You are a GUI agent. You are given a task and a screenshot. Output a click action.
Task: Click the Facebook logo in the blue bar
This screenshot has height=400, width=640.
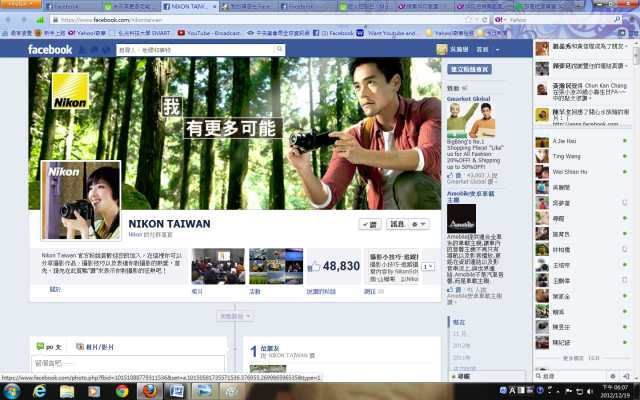pos(50,50)
